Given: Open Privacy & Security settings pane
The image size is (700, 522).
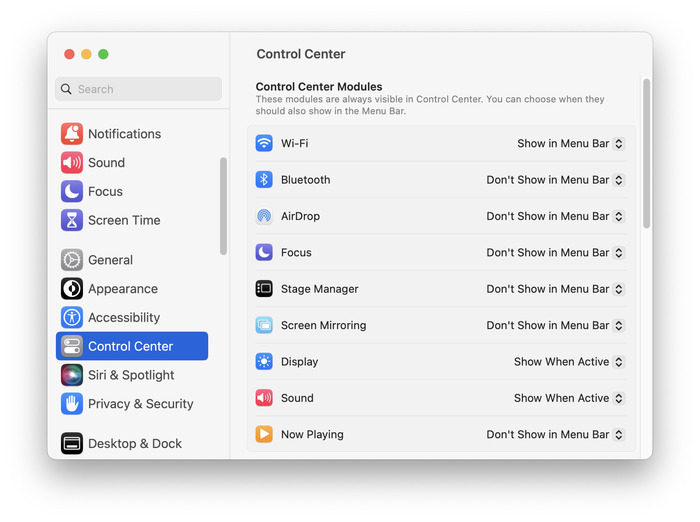Looking at the screenshot, I should click(132, 404).
